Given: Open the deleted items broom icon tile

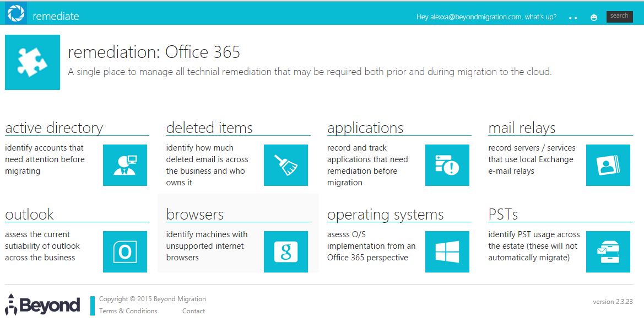Looking at the screenshot, I should coord(286,165).
